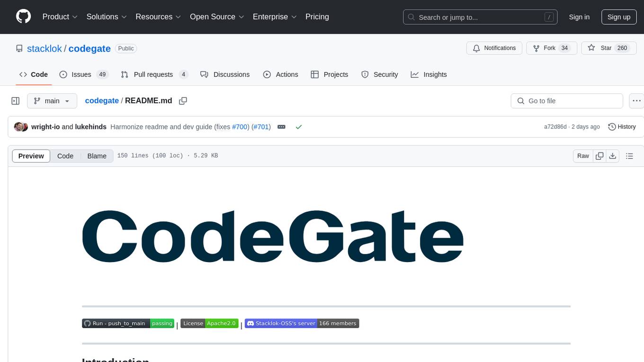Expand the commit message details
The height and width of the screenshot is (362, 644).
[x=281, y=127]
